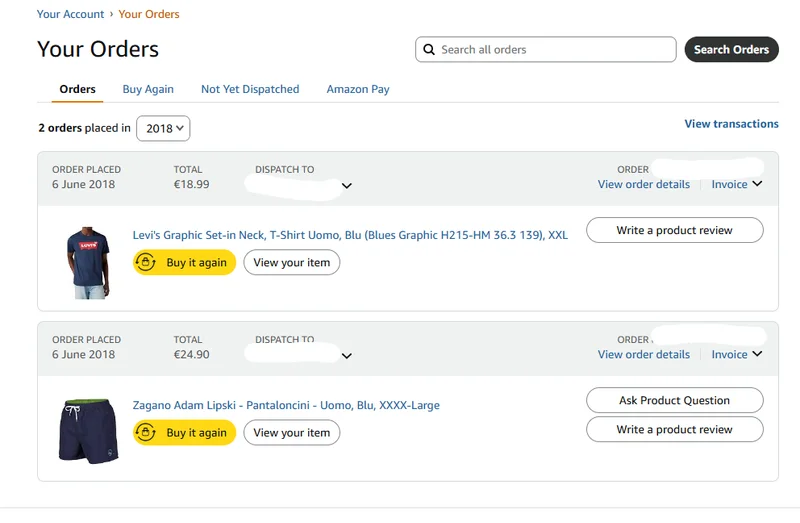View your item for Zagano shorts
Image resolution: width=800 pixels, height=523 pixels.
pyautogui.click(x=291, y=432)
